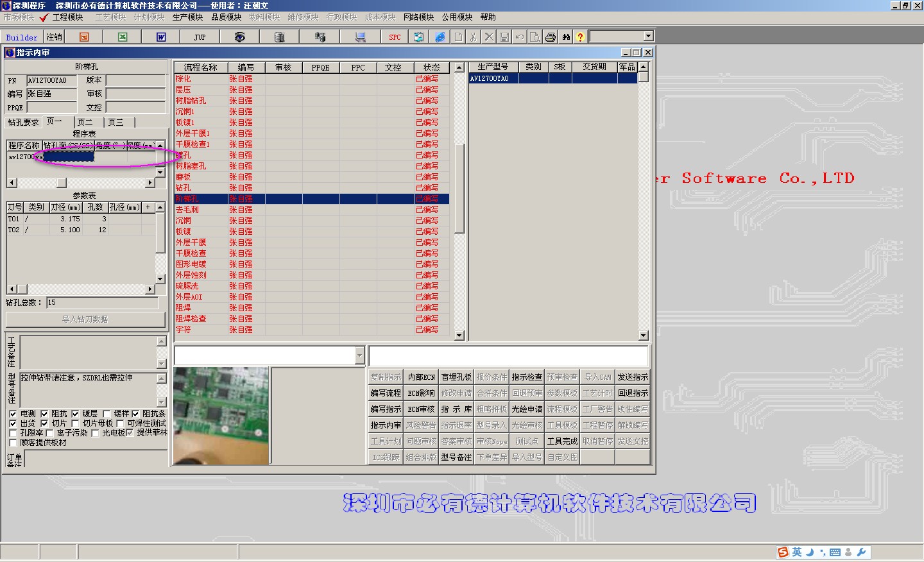Click the red SPC toolbar button
Viewport: 924px width, 562px height.
click(395, 37)
